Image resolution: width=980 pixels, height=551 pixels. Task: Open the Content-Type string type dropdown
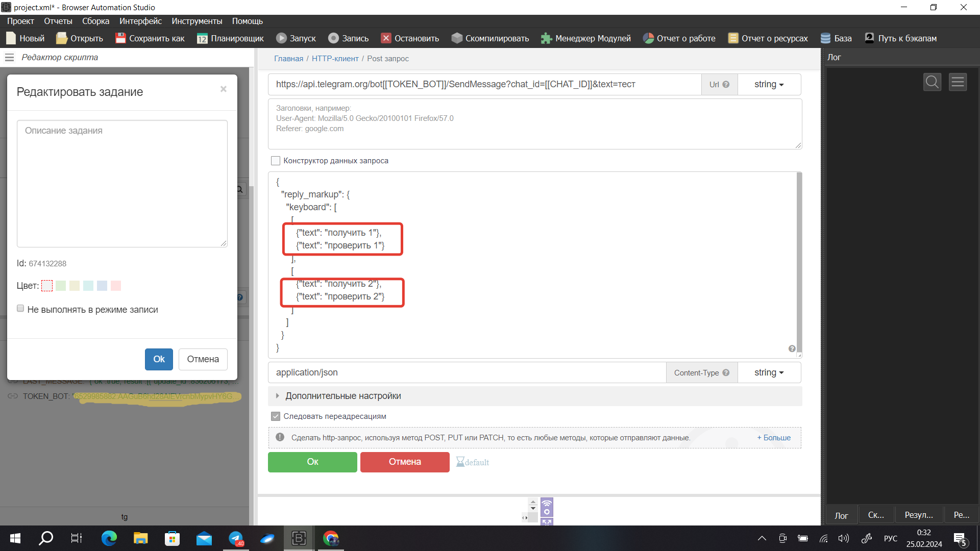pyautogui.click(x=769, y=373)
